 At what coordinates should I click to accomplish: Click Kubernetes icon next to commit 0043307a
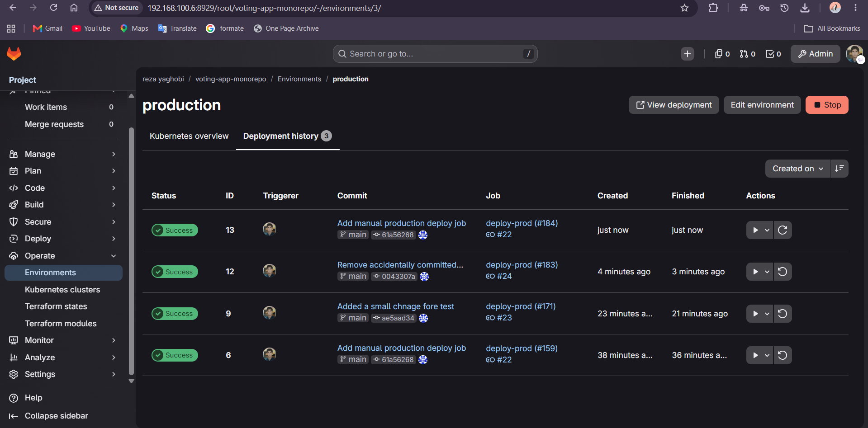click(x=424, y=277)
